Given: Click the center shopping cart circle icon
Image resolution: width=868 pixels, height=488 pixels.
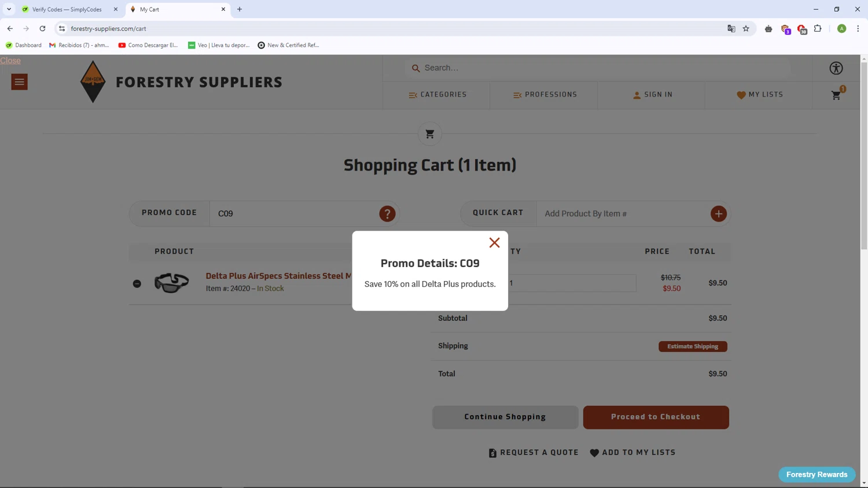Looking at the screenshot, I should click(x=429, y=134).
